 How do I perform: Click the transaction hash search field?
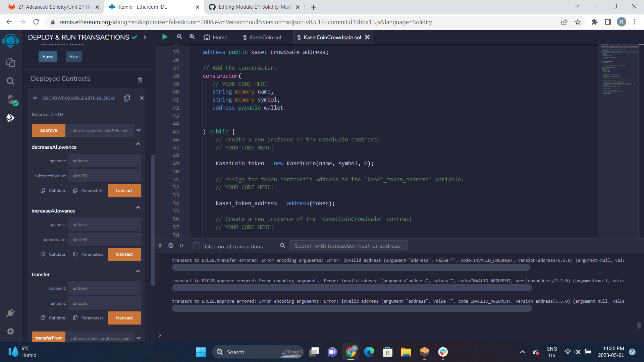348,246
